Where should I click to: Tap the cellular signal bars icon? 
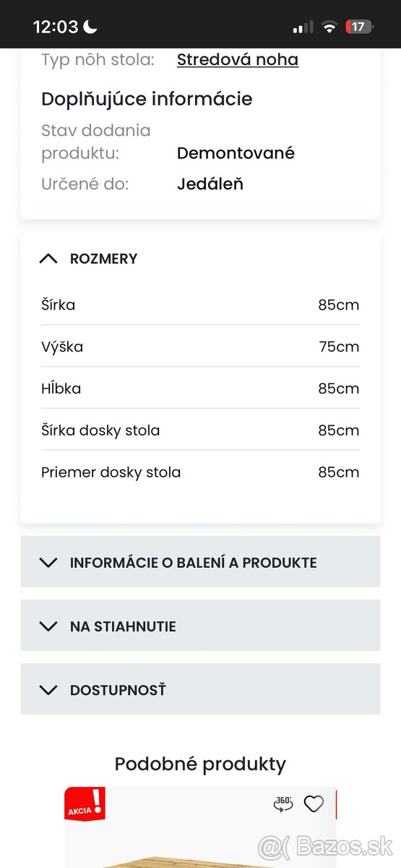(303, 27)
